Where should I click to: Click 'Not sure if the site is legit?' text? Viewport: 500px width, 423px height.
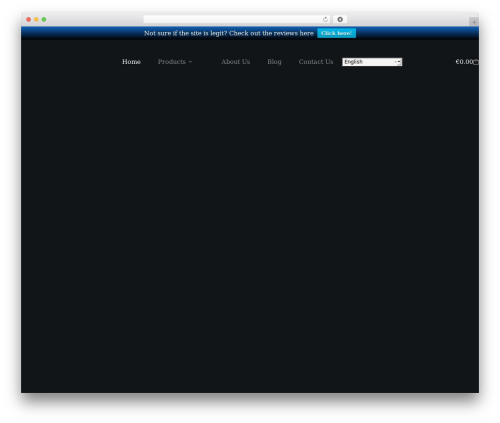(x=185, y=33)
